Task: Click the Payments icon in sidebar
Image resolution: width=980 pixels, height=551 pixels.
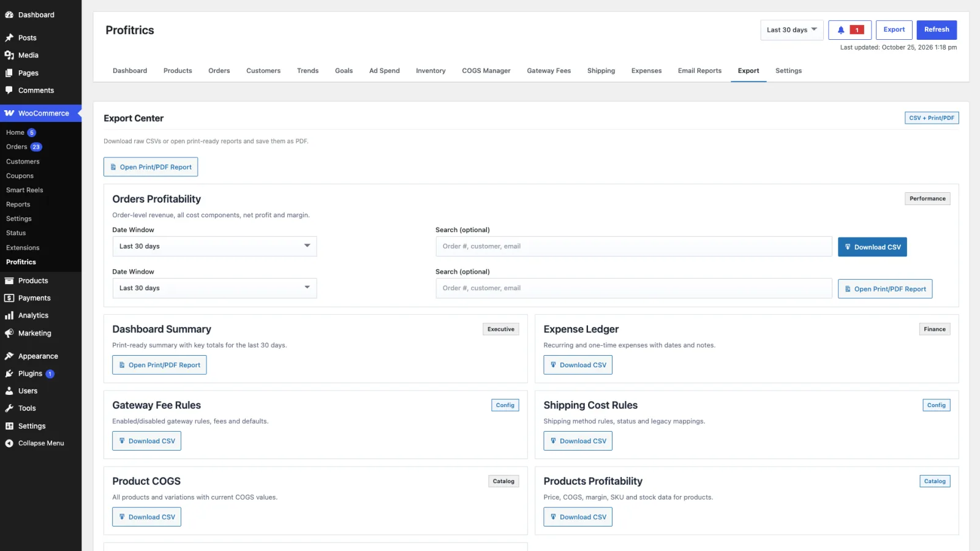Action: click(x=9, y=298)
